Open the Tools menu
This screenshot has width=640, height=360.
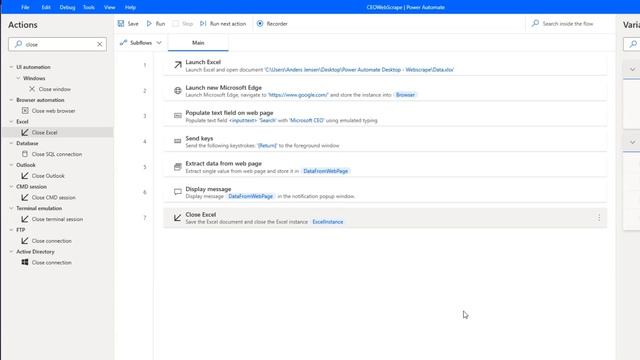pos(89,7)
